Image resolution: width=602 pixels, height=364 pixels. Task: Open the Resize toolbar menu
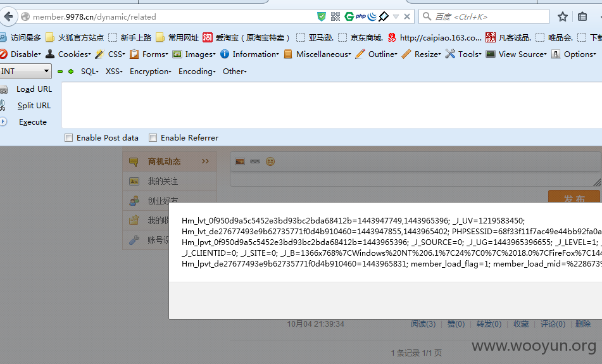click(x=421, y=54)
